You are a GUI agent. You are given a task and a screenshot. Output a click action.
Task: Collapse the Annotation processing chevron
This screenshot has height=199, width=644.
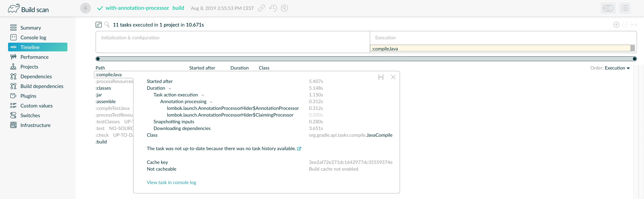[x=211, y=102]
